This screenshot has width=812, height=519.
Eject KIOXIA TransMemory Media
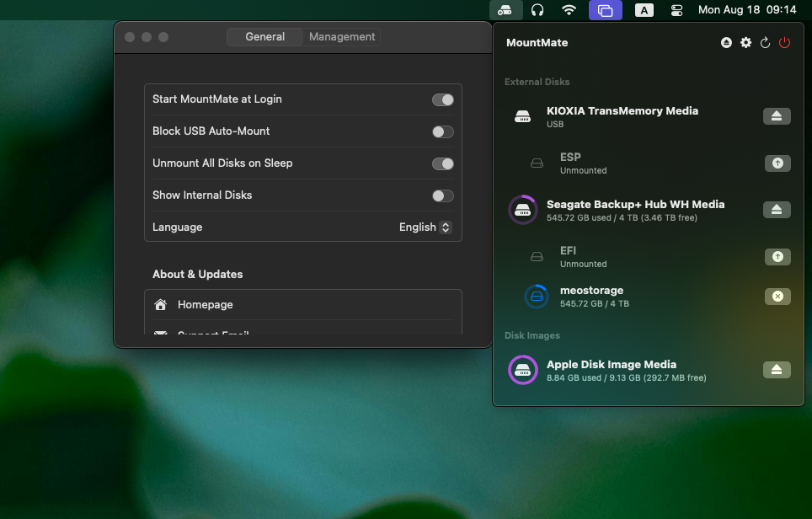pos(777,116)
